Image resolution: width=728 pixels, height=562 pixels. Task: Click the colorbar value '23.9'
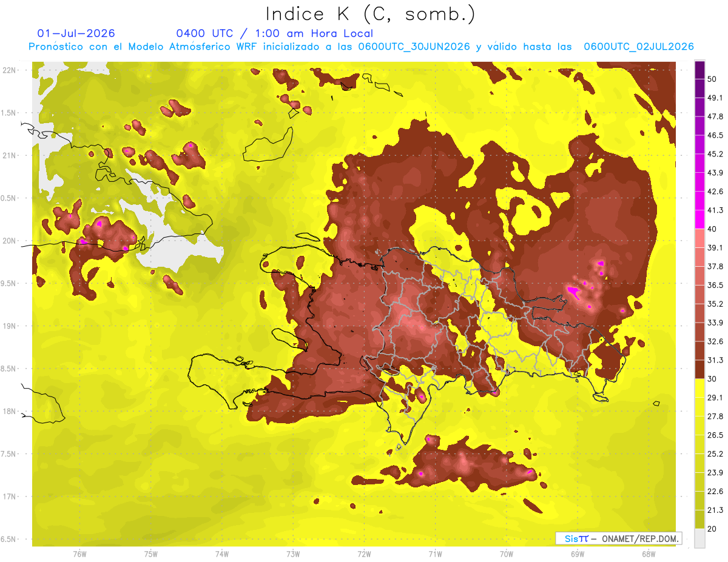coord(715,473)
